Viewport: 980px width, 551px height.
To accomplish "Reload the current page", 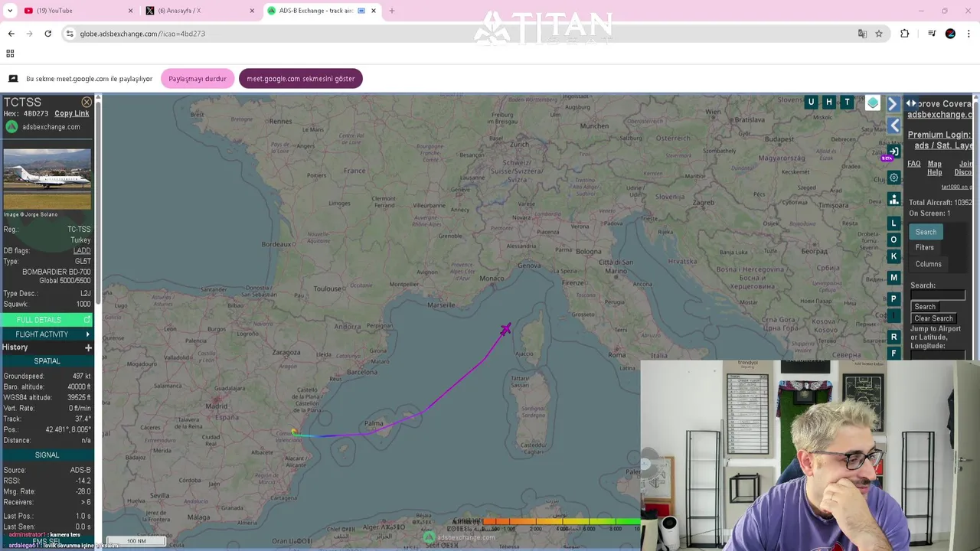I will tap(47, 34).
